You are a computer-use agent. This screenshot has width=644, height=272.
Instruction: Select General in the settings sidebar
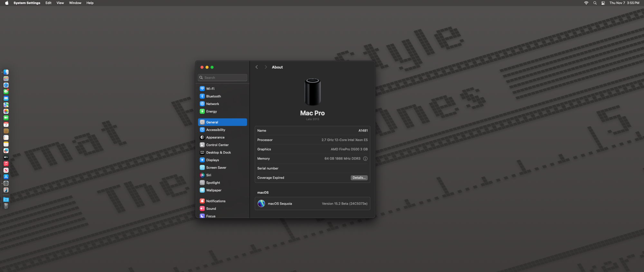(223, 122)
